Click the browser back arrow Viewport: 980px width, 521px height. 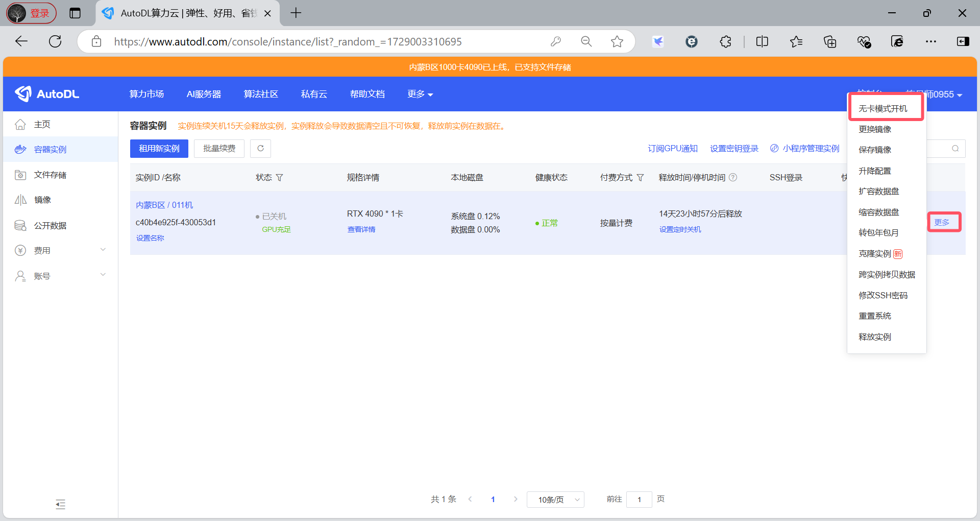[21, 41]
